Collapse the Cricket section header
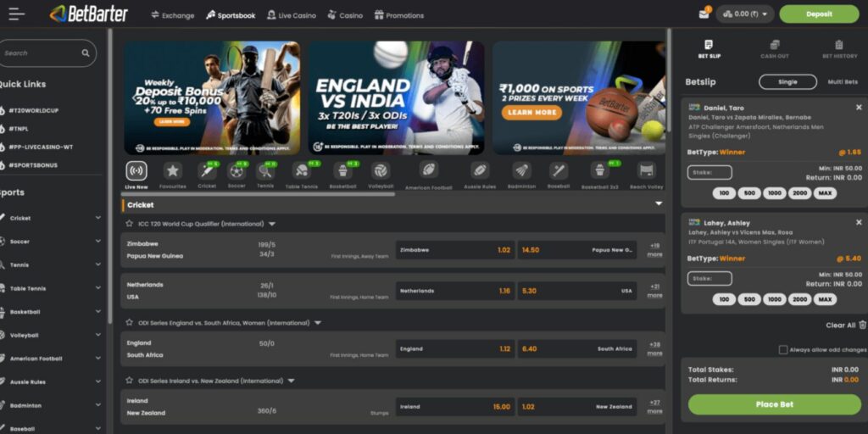Viewport: 868px width, 434px height. 659,203
